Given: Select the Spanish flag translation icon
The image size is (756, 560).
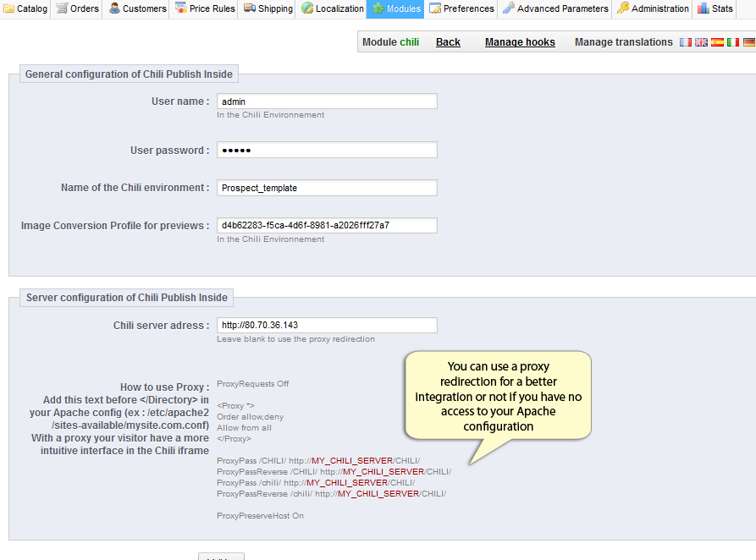Looking at the screenshot, I should [x=717, y=42].
